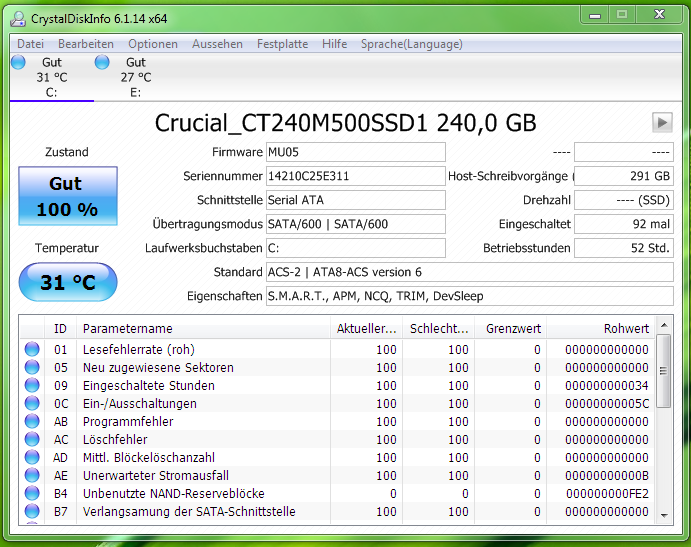The width and height of the screenshot is (691, 547).
Task: Click status orb of Eingeschaltete Stunden row
Action: click(32, 385)
